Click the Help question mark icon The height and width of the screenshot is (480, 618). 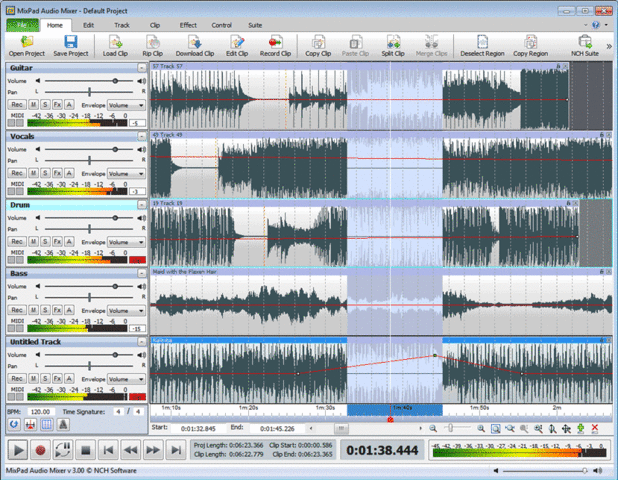(x=596, y=25)
